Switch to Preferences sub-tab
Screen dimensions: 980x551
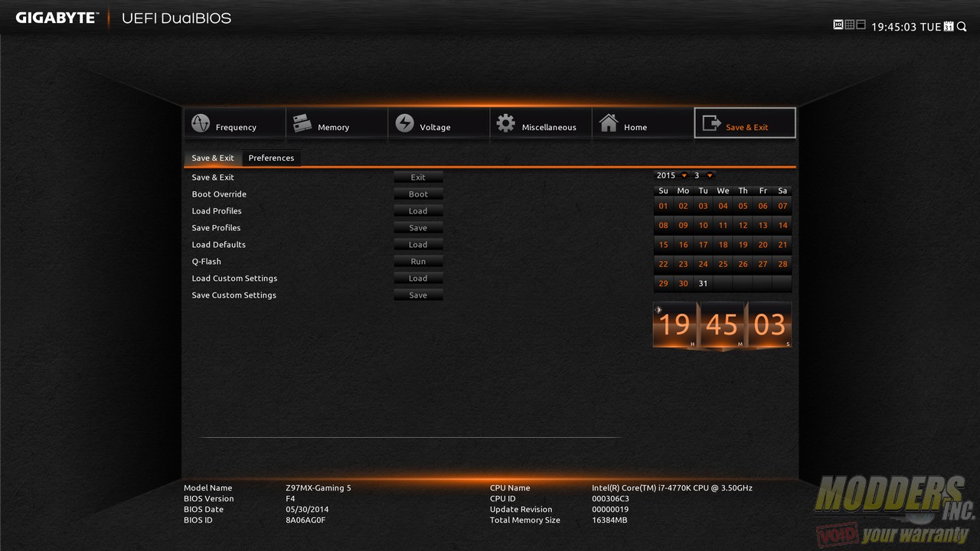(271, 158)
